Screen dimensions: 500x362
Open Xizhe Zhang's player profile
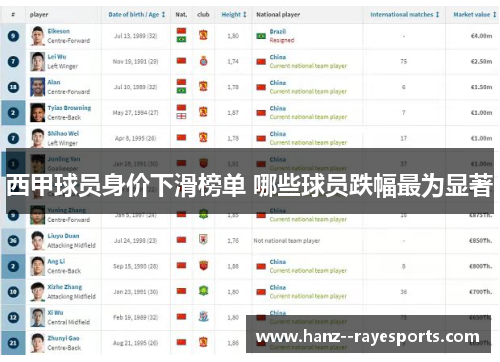click(65, 287)
